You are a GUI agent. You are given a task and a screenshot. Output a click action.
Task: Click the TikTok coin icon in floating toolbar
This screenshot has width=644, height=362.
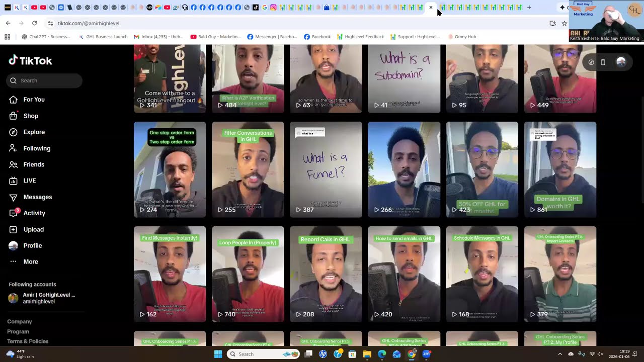tap(591, 62)
